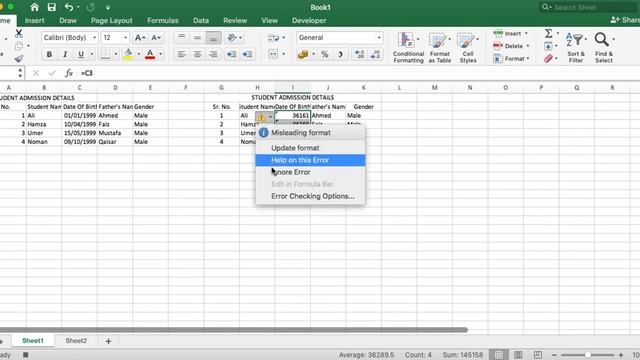This screenshot has width=640, height=360.
Task: Click the Merge cells icon
Action: [273, 54]
